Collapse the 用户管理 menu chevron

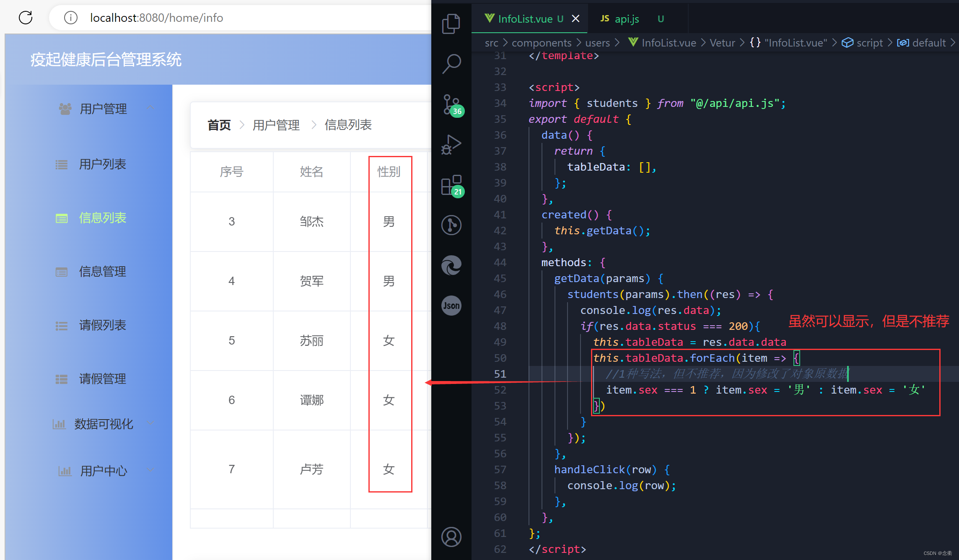(x=151, y=108)
